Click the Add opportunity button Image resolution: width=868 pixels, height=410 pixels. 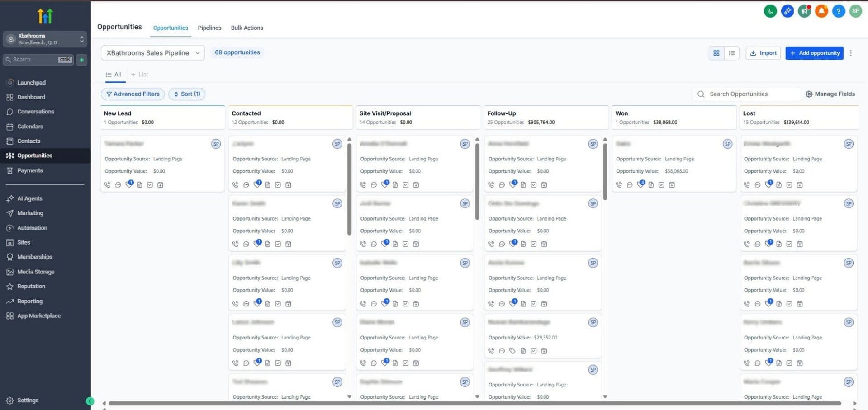[x=814, y=53]
